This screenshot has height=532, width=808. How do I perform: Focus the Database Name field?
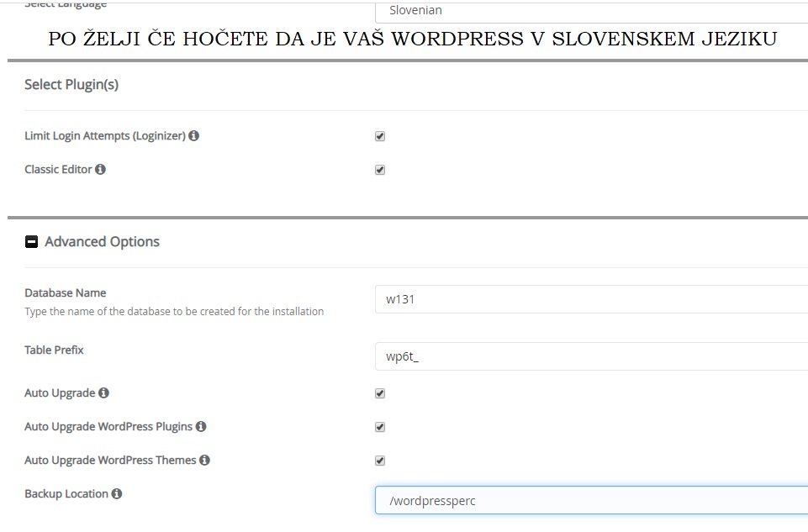591,299
